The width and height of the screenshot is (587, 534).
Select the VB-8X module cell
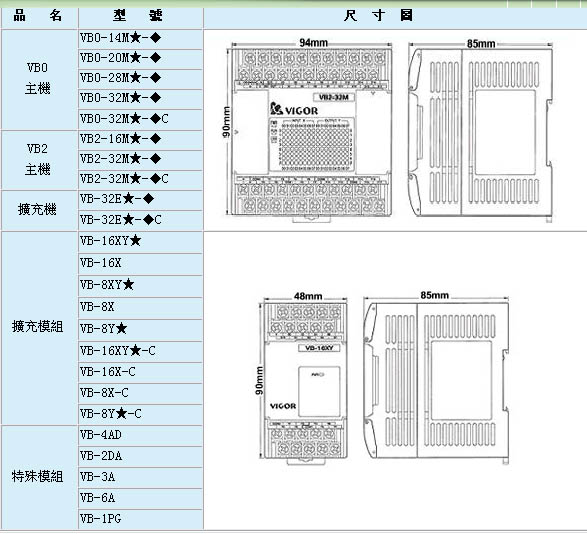tap(140, 307)
